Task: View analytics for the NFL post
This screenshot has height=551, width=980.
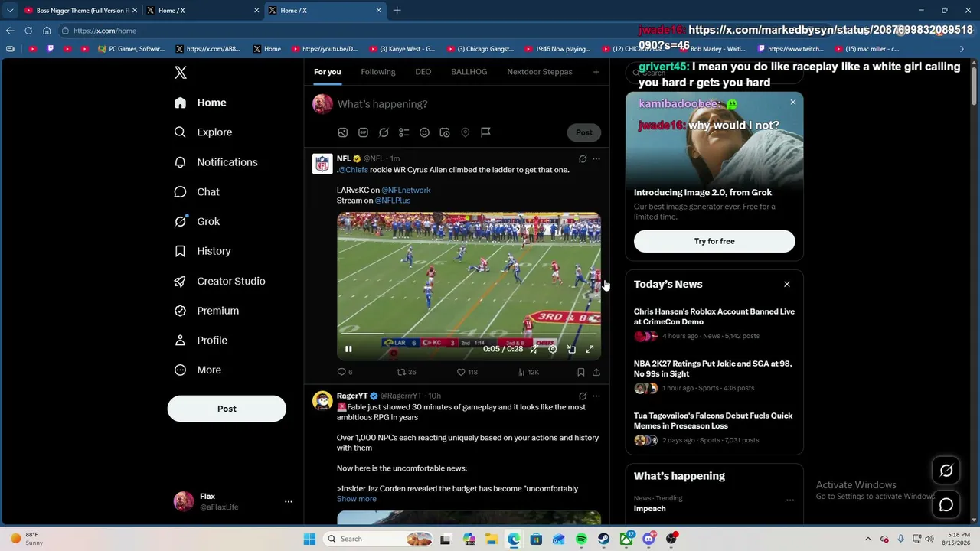Action: click(528, 372)
